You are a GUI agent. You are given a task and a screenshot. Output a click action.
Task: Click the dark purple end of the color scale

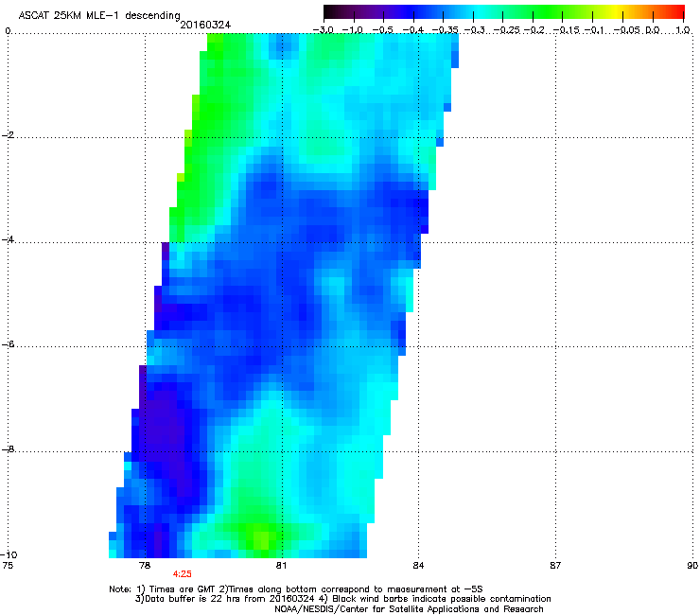click(x=333, y=11)
